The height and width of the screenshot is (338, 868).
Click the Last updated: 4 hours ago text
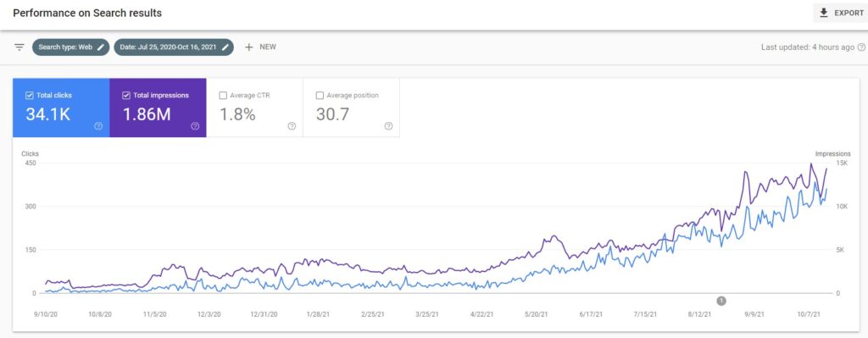tap(808, 47)
